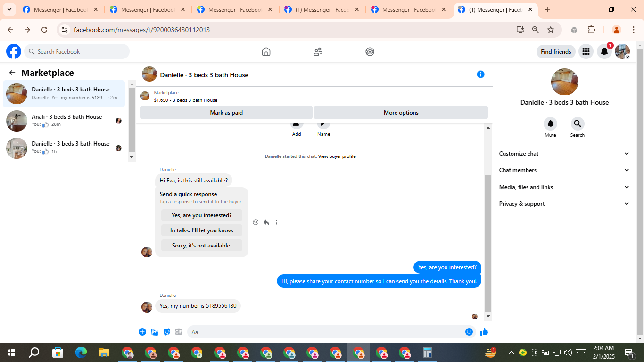
Task: Switch to the first Messenger browser tab
Action: tap(61, 9)
